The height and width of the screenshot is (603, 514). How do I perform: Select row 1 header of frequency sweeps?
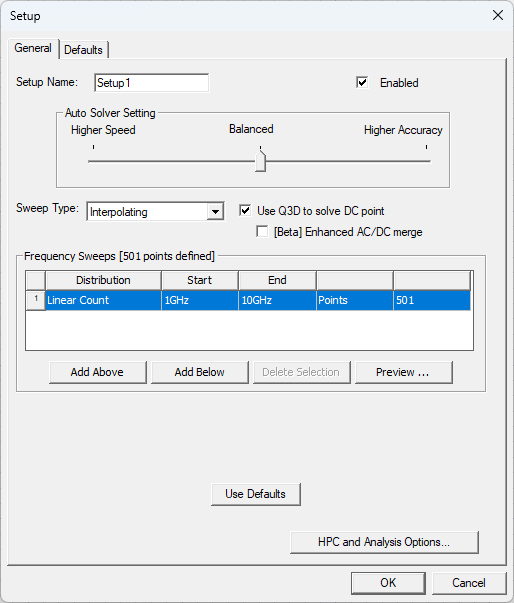[x=36, y=300]
